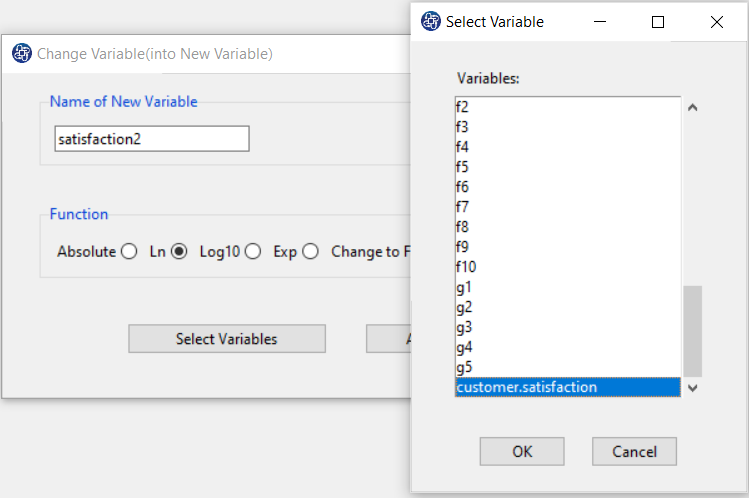Choose variable g1 in the list
Image resolution: width=749 pixels, height=498 pixels.
pos(464,287)
